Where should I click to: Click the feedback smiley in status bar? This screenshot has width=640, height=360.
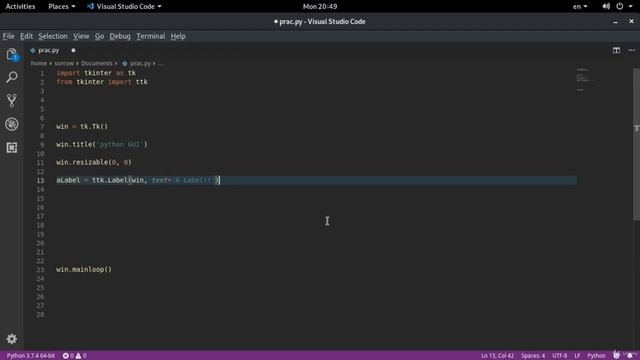[616, 356]
